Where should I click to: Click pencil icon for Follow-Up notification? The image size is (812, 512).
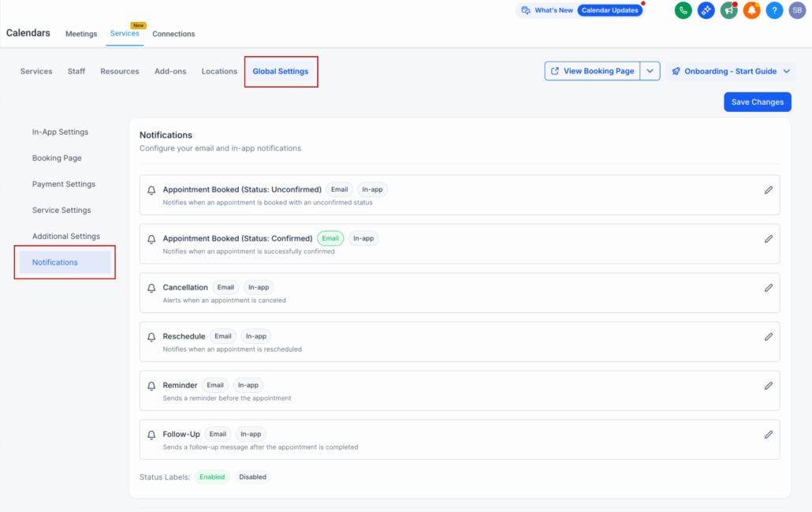tap(769, 435)
